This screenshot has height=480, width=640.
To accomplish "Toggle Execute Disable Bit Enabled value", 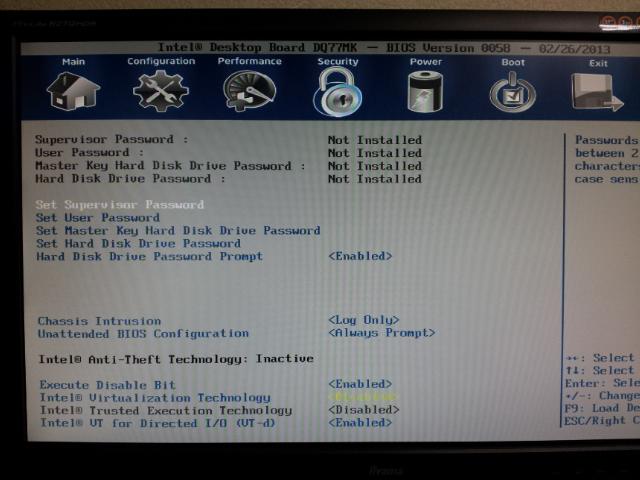I will 360,384.
